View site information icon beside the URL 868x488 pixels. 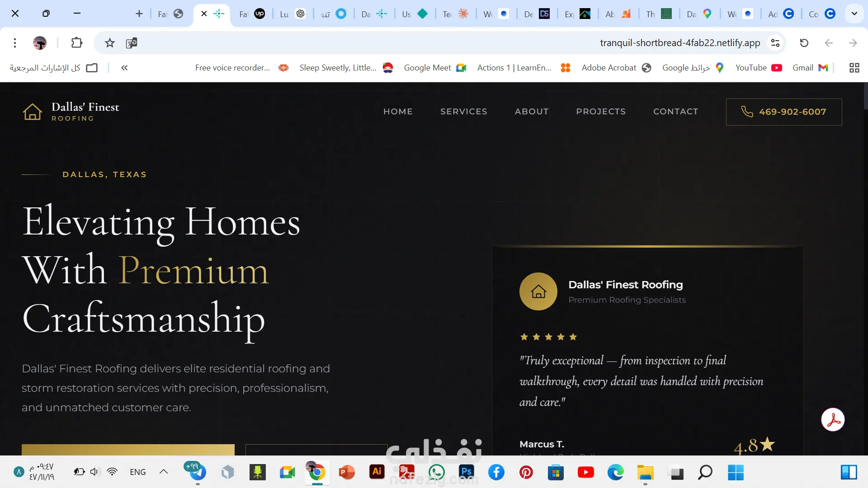[775, 43]
